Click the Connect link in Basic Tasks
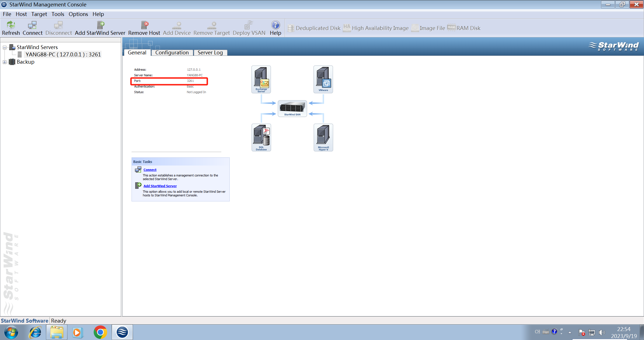The image size is (644, 340). click(x=150, y=170)
